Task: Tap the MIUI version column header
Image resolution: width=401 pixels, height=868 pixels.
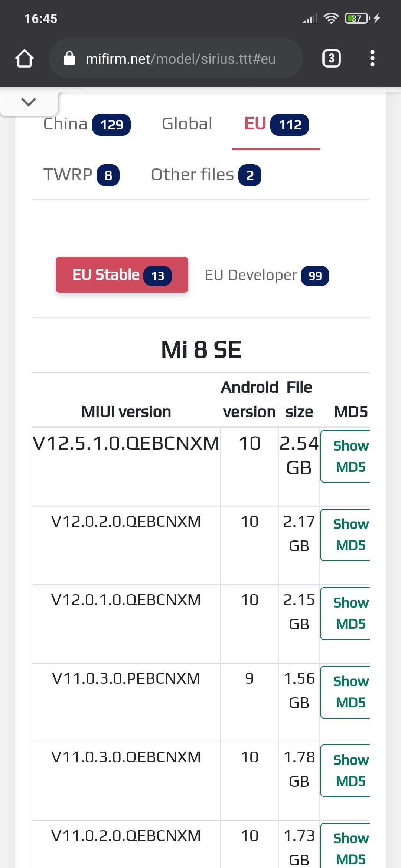Action: pos(126,412)
